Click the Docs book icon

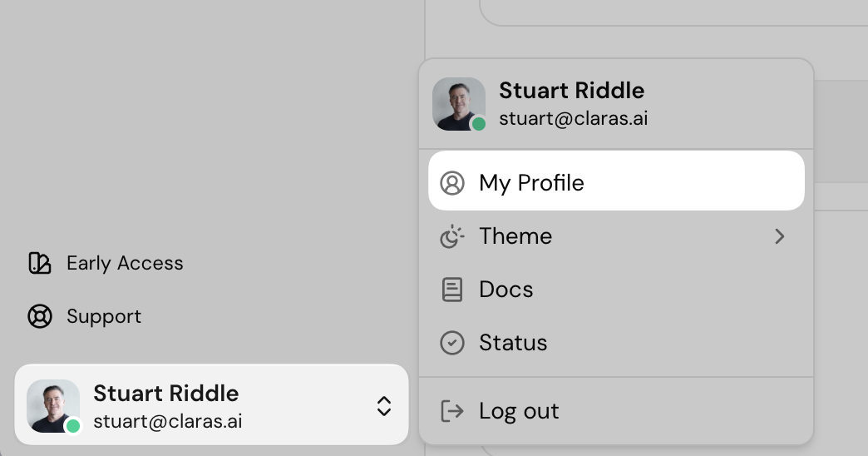(x=452, y=290)
